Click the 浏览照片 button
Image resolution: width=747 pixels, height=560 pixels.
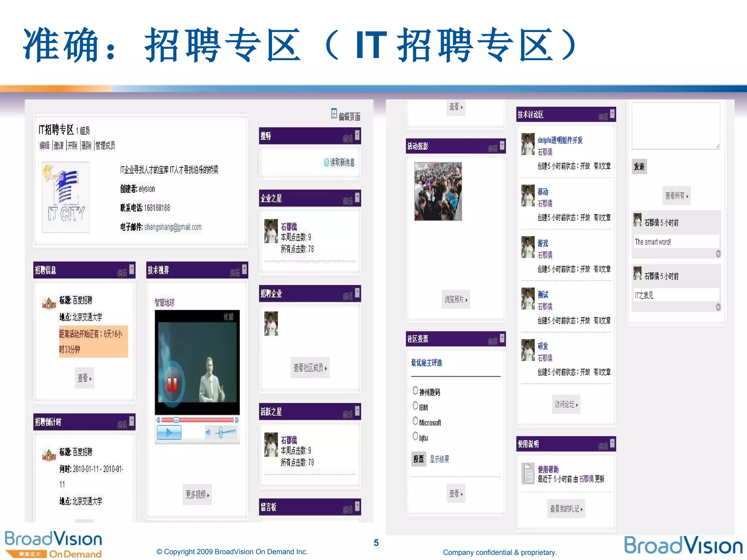[456, 299]
